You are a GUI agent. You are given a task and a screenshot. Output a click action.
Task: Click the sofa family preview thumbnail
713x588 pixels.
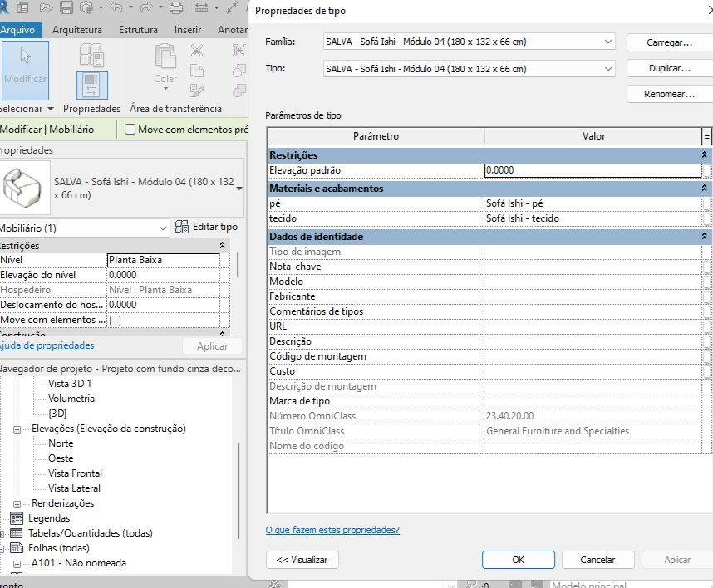(24, 188)
